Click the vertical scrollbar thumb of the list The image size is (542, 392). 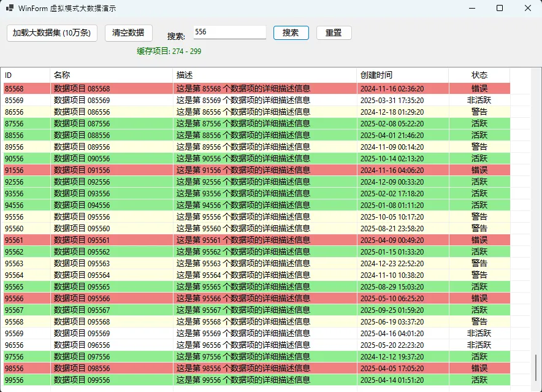coord(536,366)
